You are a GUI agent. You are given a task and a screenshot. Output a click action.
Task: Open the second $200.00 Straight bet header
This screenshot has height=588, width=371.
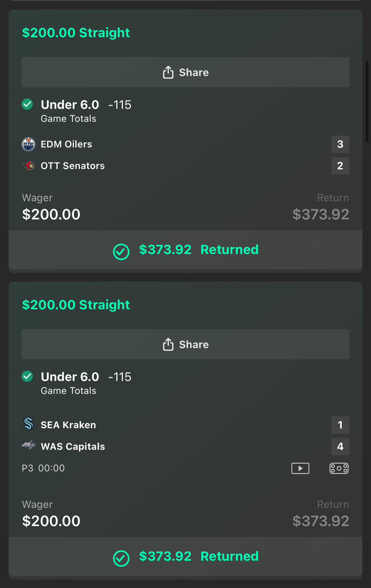click(76, 305)
